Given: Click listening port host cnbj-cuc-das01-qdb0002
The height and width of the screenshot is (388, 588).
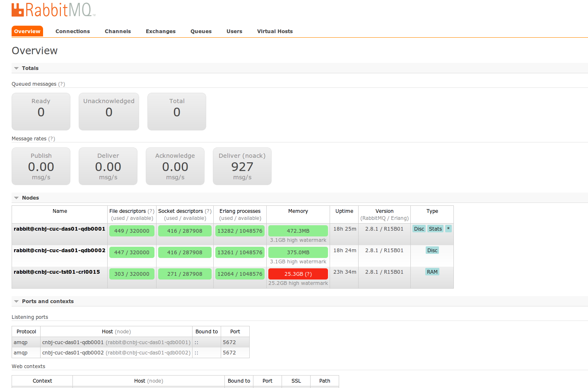Looking at the screenshot, I should click(73, 352).
